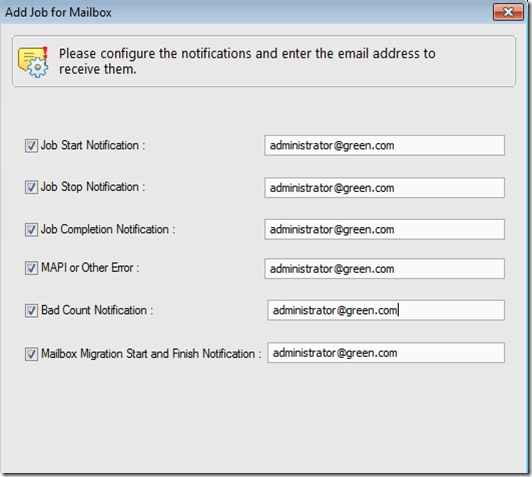Click the Mailbox Migration notification email field
532x477 pixels.
point(386,353)
